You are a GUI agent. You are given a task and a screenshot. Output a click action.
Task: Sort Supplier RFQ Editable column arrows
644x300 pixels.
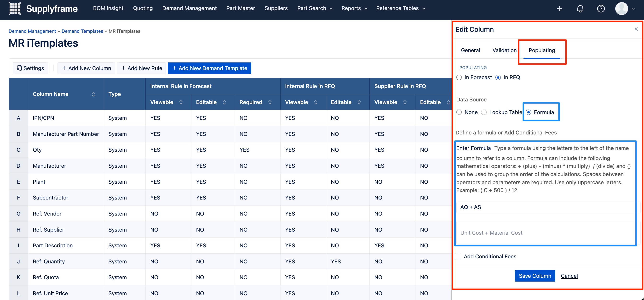tap(448, 102)
